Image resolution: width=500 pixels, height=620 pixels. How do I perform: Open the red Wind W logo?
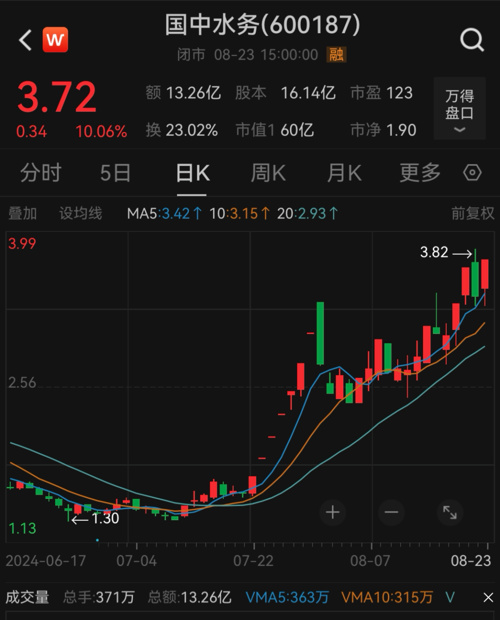point(55,40)
